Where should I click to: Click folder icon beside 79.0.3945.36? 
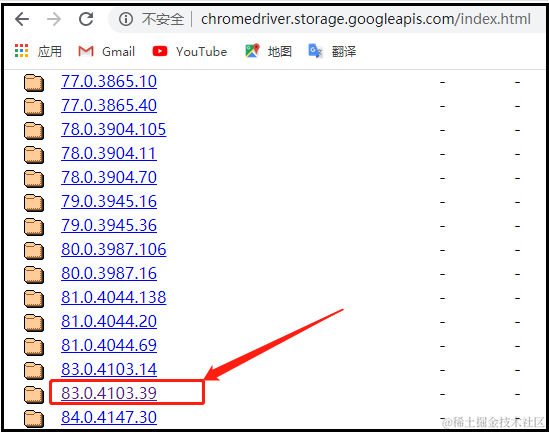click(34, 227)
